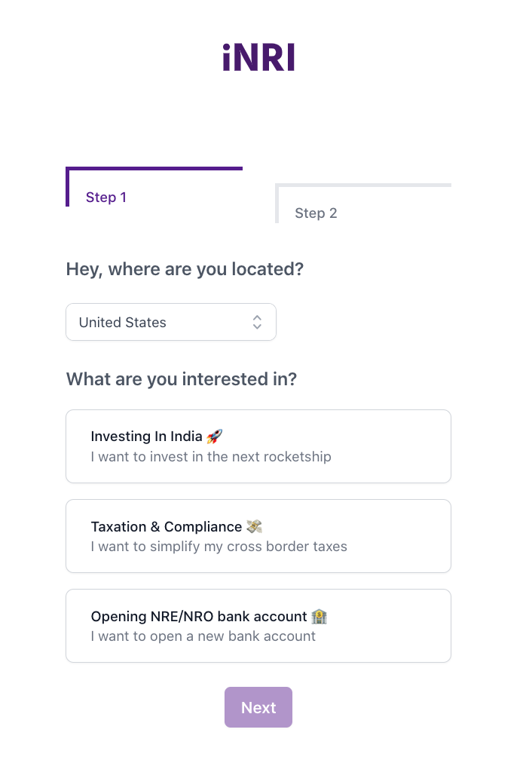Click the "Investing In India" title text

pyautogui.click(x=146, y=437)
